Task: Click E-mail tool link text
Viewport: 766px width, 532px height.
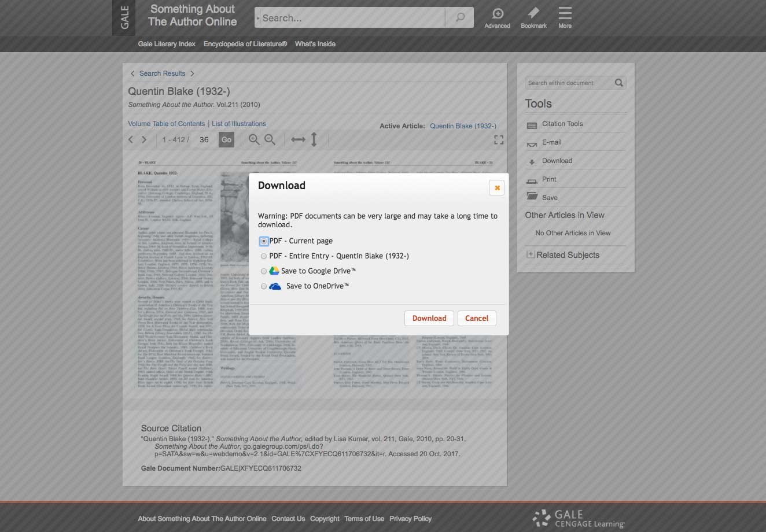Action: coord(551,142)
